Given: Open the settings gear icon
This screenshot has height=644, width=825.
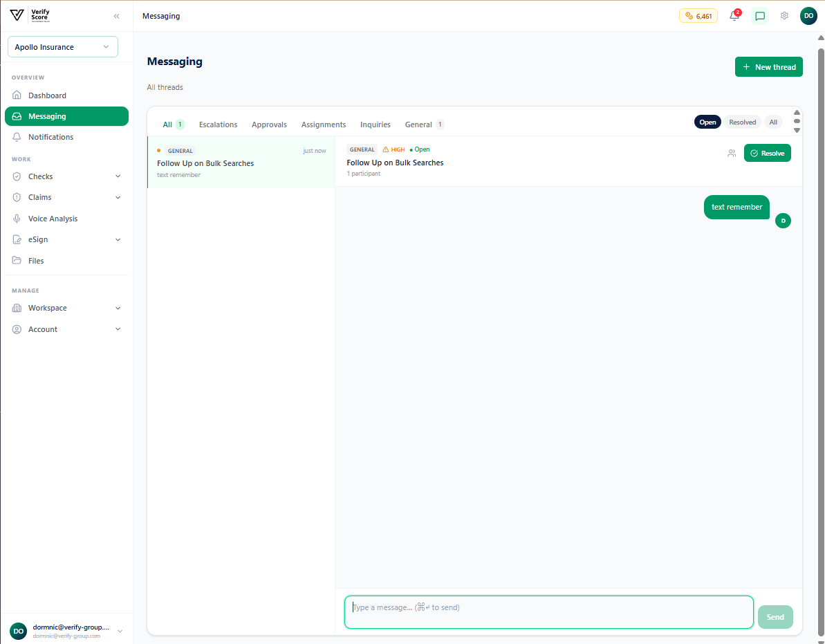Looking at the screenshot, I should (x=784, y=16).
